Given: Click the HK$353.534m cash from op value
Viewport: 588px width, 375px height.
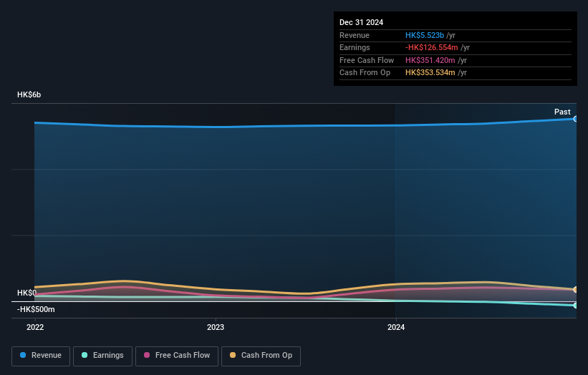Looking at the screenshot, I should click(x=430, y=73).
